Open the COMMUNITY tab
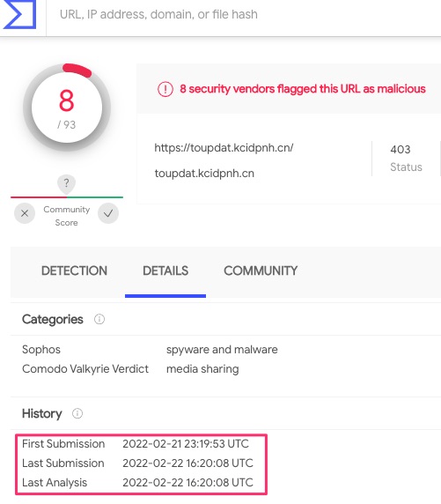Screen dimensions: 441x504 coord(261,271)
